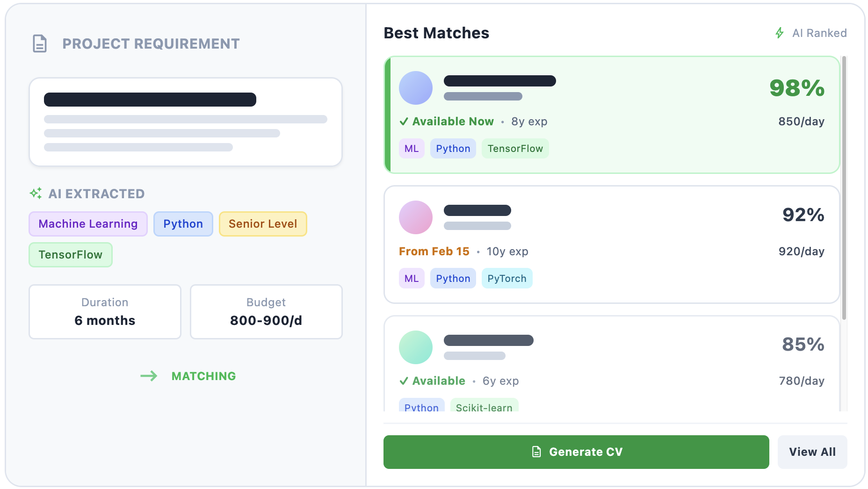
Task: Toggle the TensorFlow skill tag under AI Extracted
Action: [x=70, y=254]
